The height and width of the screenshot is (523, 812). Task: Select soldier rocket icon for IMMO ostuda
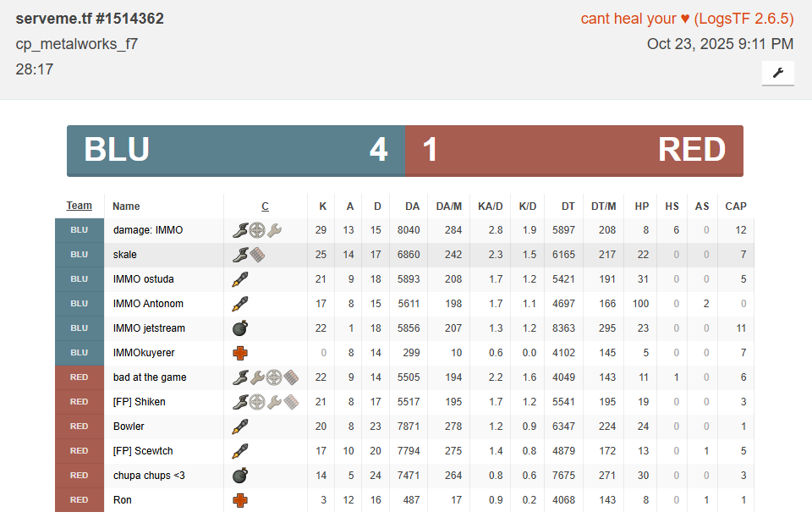240,279
